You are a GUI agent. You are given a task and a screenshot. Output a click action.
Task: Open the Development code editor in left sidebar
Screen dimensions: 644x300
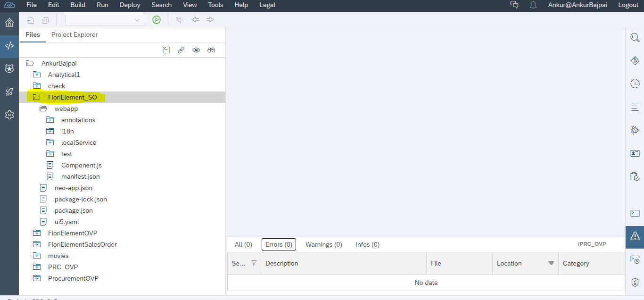[x=9, y=46]
